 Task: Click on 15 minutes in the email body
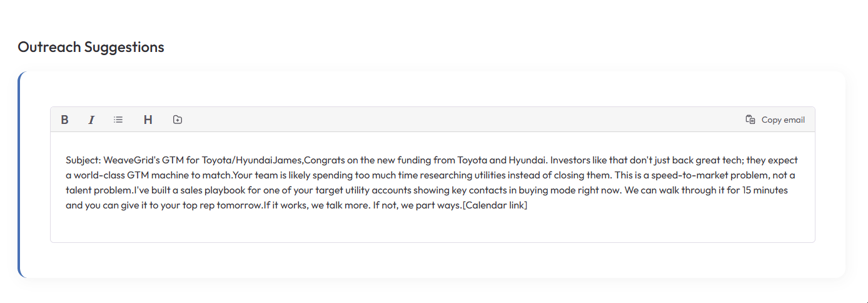pyautogui.click(x=764, y=190)
